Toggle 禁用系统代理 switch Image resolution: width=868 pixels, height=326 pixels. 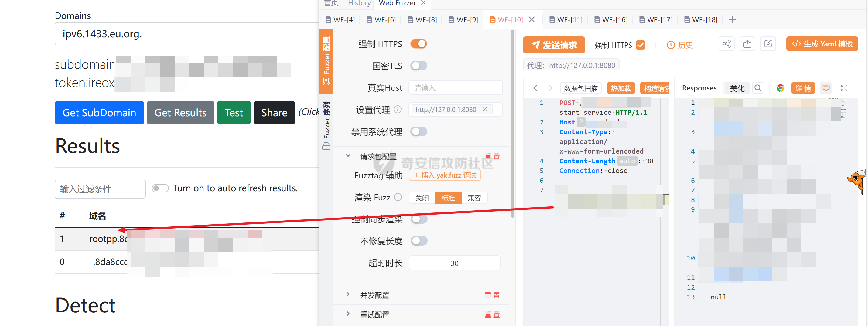419,131
